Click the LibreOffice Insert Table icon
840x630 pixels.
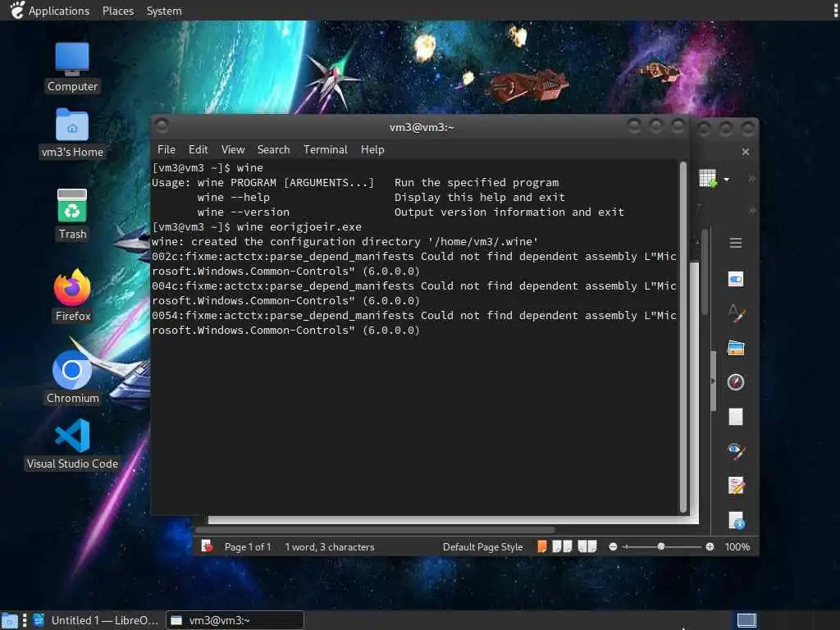[707, 178]
